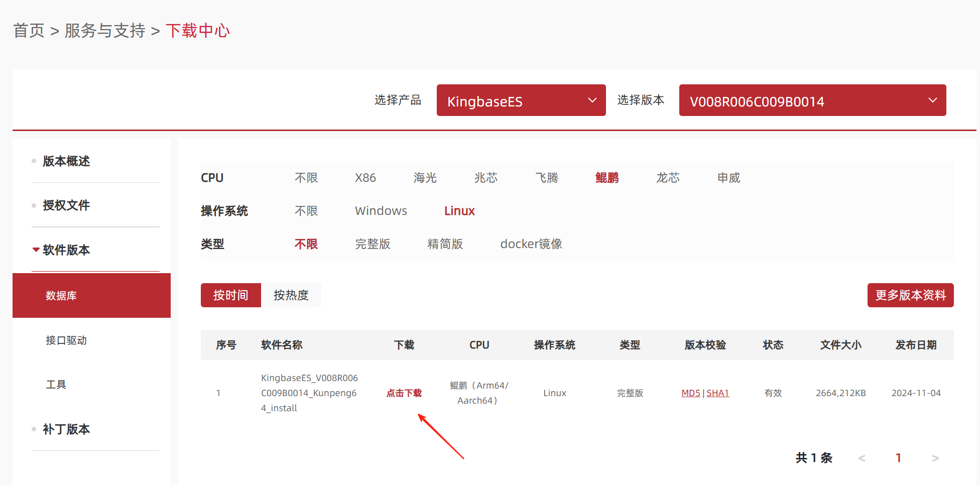The image size is (980, 485).
Task: Filter operating system by Windows
Action: tap(381, 211)
